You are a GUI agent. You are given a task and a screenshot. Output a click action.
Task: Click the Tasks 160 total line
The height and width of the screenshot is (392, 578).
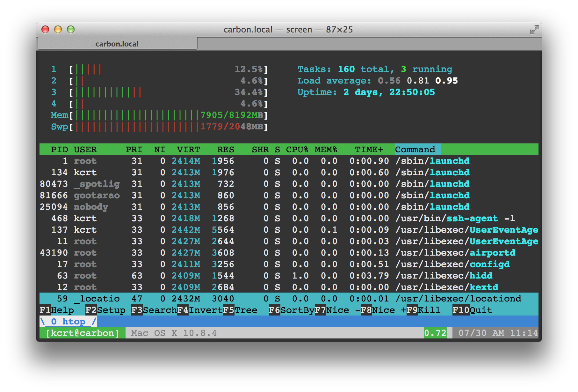[375, 69]
